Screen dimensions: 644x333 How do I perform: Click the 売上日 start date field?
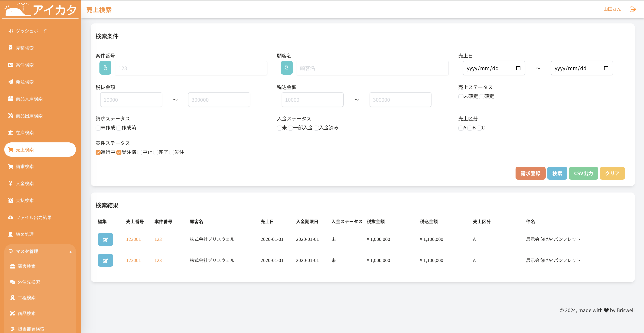click(494, 68)
